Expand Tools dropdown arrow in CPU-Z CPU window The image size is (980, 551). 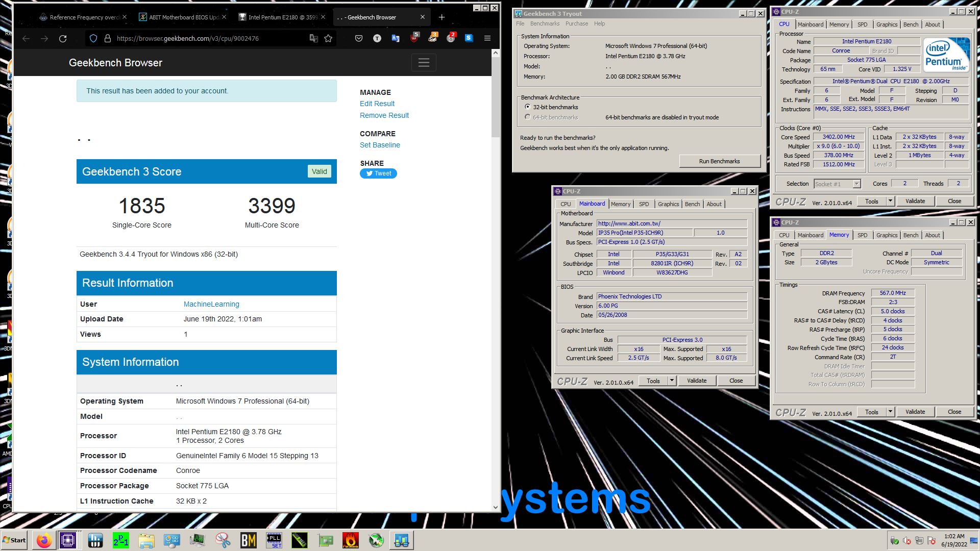click(x=891, y=201)
